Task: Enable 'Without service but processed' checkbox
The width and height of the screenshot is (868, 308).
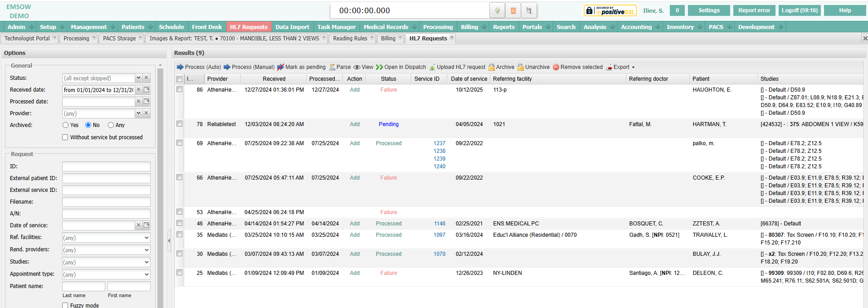Action: pyautogui.click(x=65, y=137)
